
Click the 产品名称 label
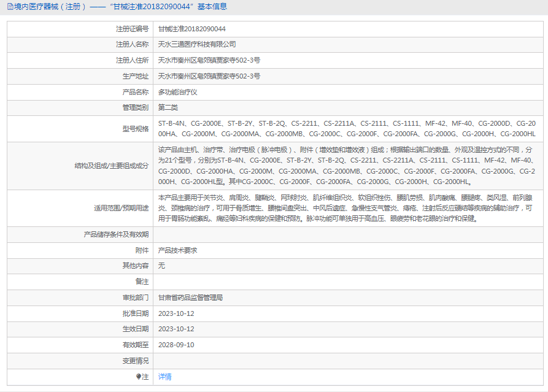click(135, 92)
